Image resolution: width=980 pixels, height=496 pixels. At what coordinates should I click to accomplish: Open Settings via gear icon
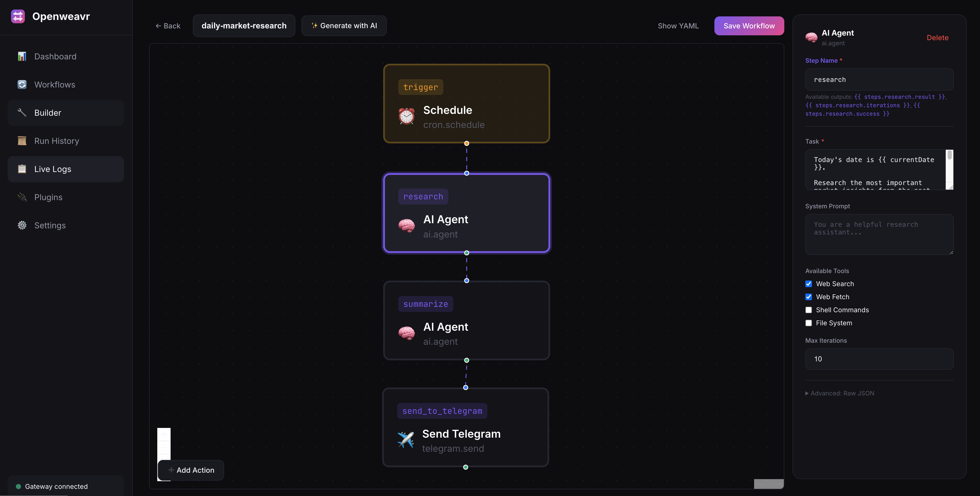pos(22,225)
